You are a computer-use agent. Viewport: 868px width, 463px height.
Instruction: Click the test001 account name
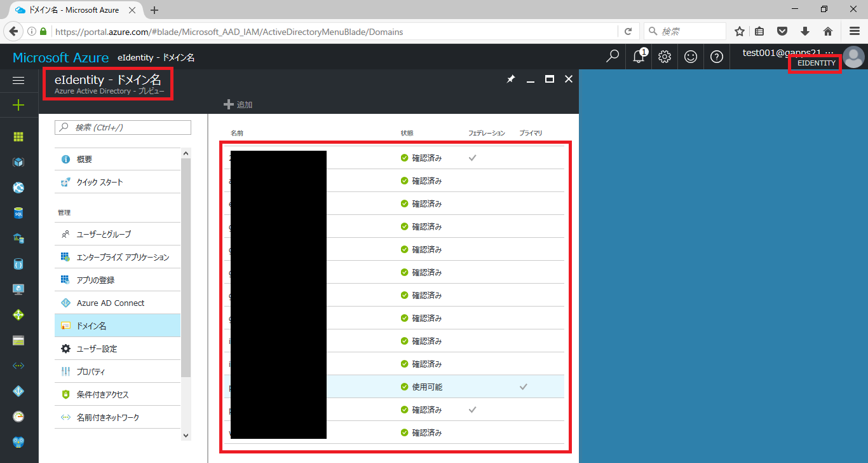[x=788, y=52]
